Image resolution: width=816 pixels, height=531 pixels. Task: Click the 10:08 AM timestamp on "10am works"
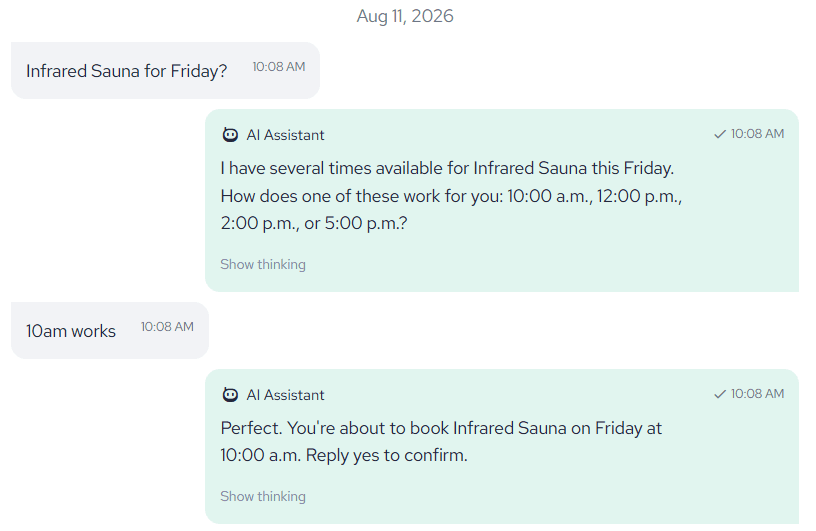[167, 326]
